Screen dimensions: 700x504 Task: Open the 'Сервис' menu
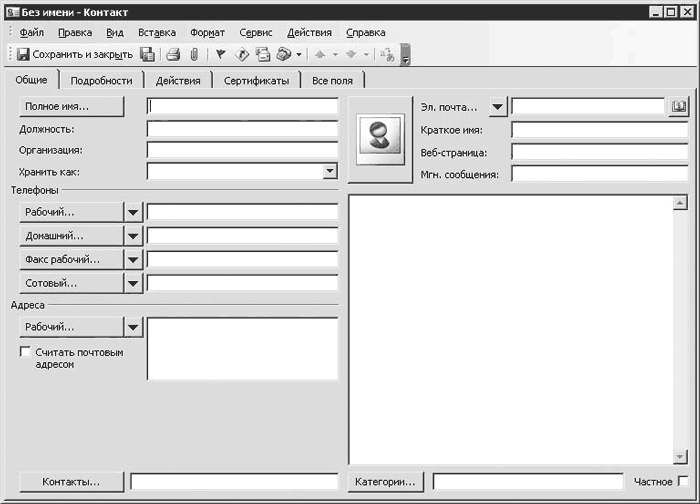256,33
